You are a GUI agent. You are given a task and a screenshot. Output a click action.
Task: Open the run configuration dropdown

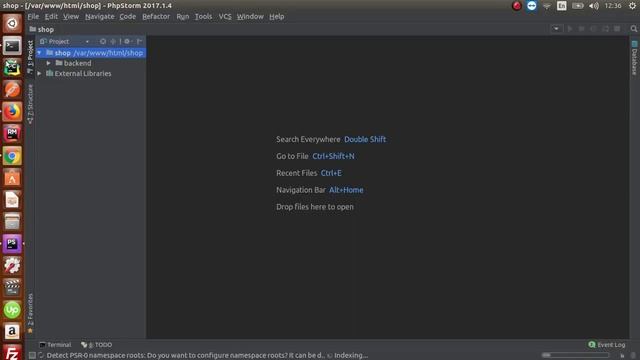pos(556,29)
